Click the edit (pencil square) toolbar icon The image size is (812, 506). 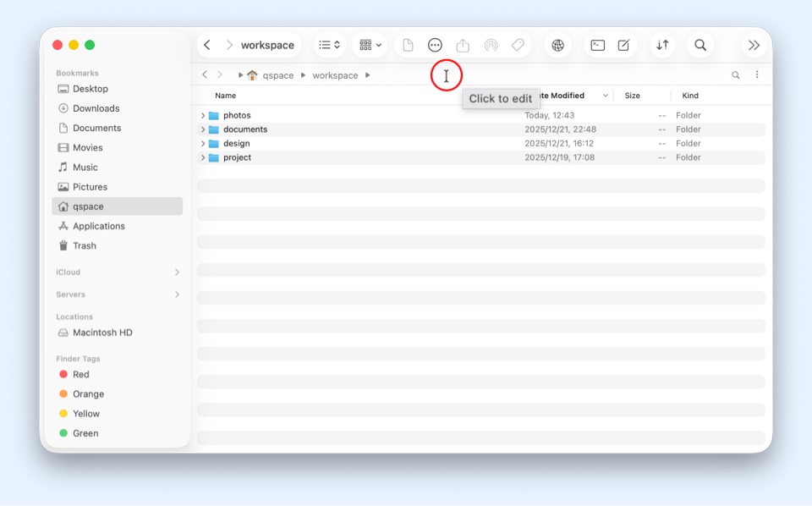click(623, 46)
